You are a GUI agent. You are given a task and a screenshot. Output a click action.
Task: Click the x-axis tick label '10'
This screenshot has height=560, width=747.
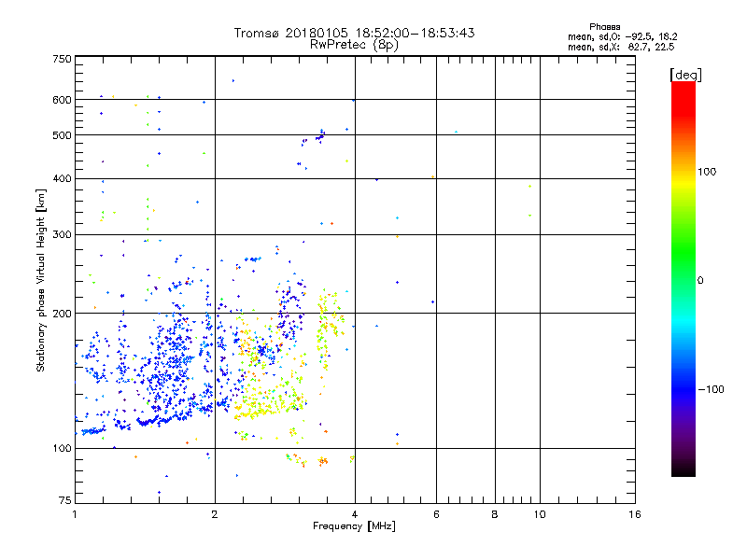coord(540,514)
